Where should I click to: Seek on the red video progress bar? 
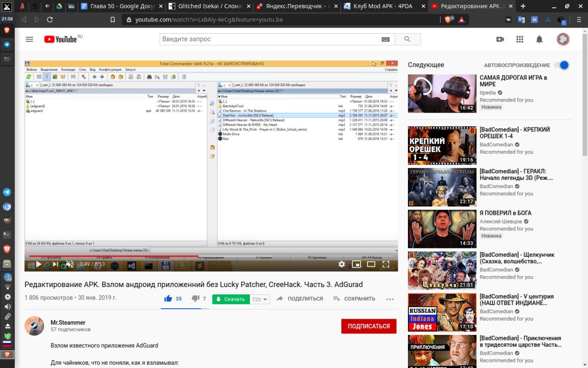tap(211, 256)
